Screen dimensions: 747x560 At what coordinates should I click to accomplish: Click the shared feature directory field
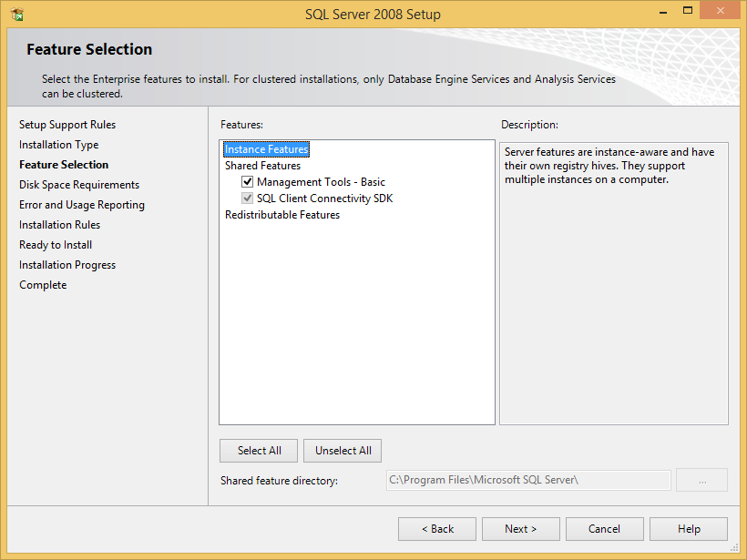(528, 480)
